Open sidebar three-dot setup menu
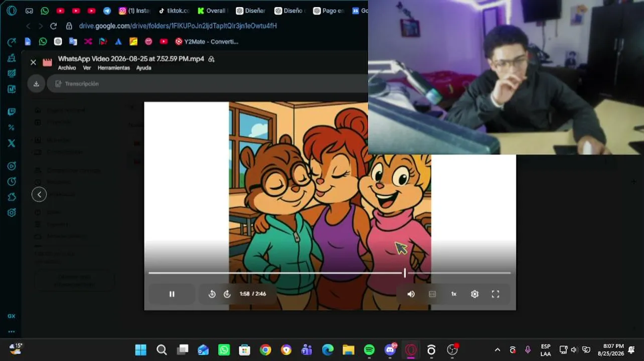Screen dimensions: 644x361 point(11,331)
